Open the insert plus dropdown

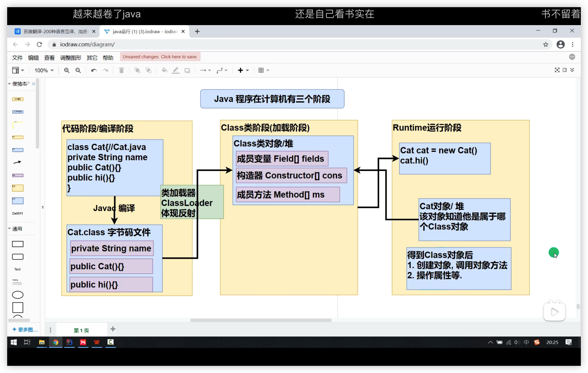pyautogui.click(x=243, y=70)
